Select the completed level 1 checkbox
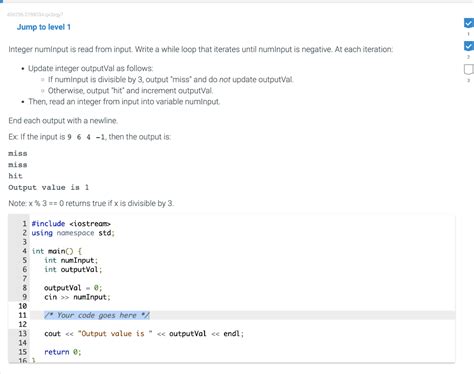Screen dimensions: 474x374 pyautogui.click(x=468, y=23)
